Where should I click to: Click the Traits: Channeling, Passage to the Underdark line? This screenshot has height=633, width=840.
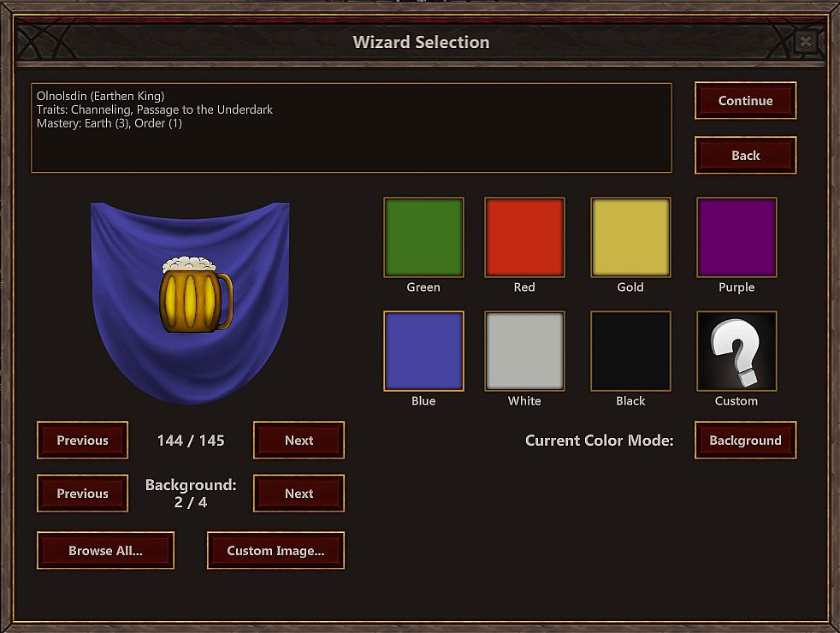click(155, 109)
